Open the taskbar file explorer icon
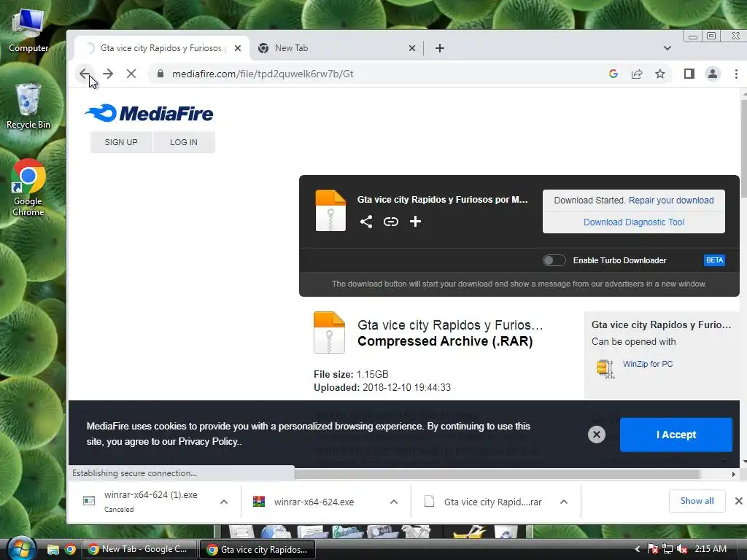 click(x=53, y=549)
